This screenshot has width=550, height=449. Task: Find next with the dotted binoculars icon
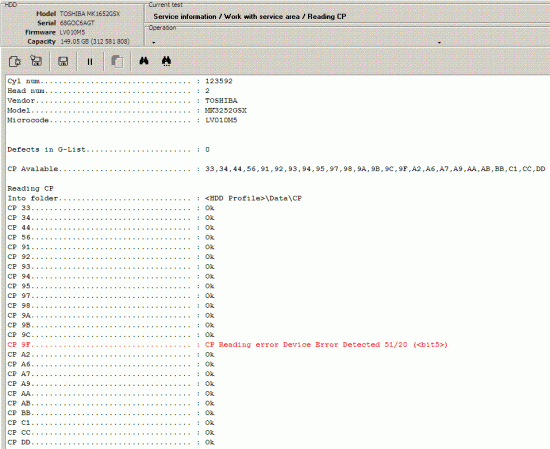(166, 61)
